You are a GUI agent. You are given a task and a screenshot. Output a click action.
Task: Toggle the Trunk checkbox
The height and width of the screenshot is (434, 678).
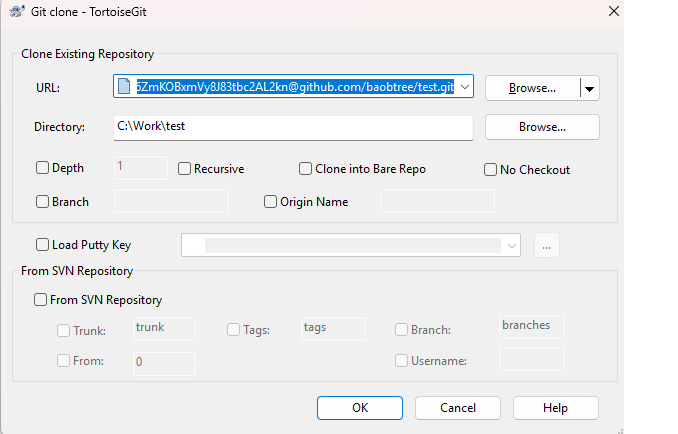pyautogui.click(x=64, y=331)
